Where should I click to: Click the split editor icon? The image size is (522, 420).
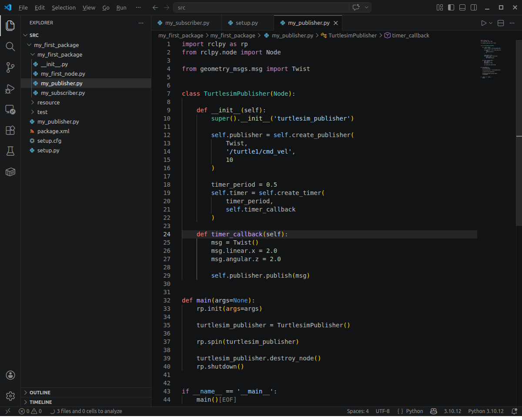pos(501,23)
